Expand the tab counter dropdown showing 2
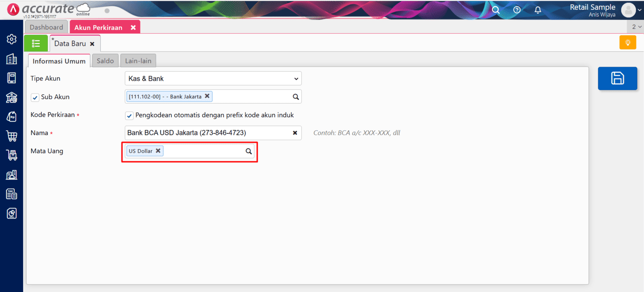644x292 pixels. 636,27
